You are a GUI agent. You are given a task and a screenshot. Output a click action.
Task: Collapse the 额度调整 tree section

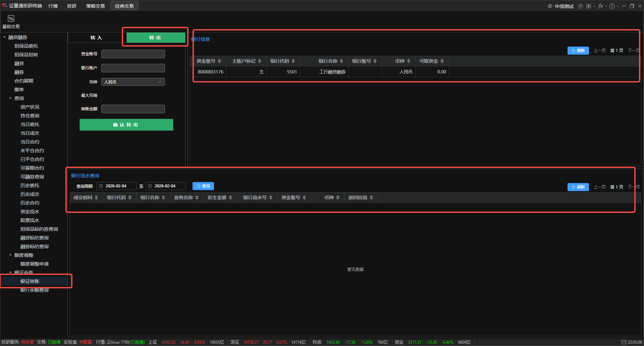tap(10, 255)
